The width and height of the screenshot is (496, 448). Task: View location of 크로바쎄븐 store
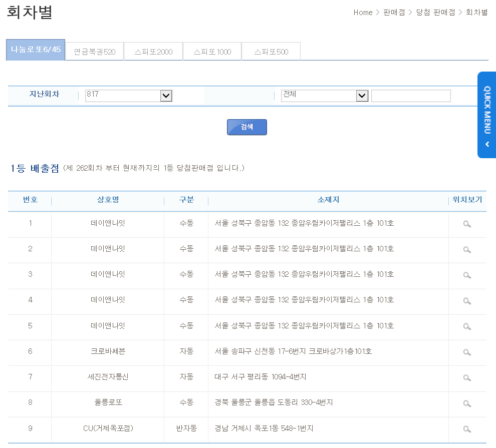click(467, 352)
